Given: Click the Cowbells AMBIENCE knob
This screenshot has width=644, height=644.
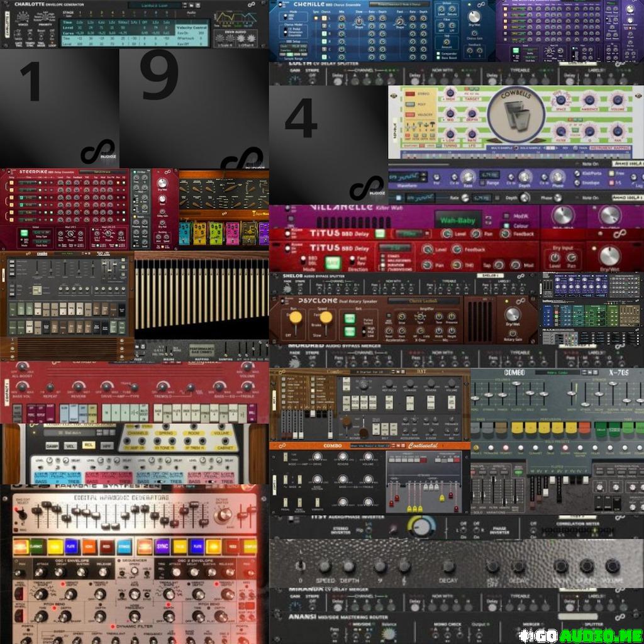Looking at the screenshot, I should coord(589,99).
